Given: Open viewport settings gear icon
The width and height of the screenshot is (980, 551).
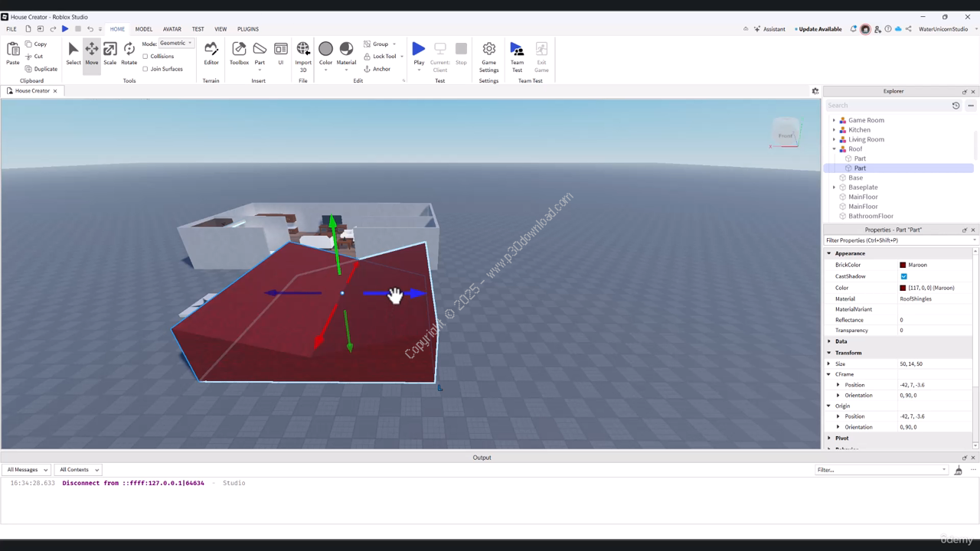Looking at the screenshot, I should coord(815,91).
